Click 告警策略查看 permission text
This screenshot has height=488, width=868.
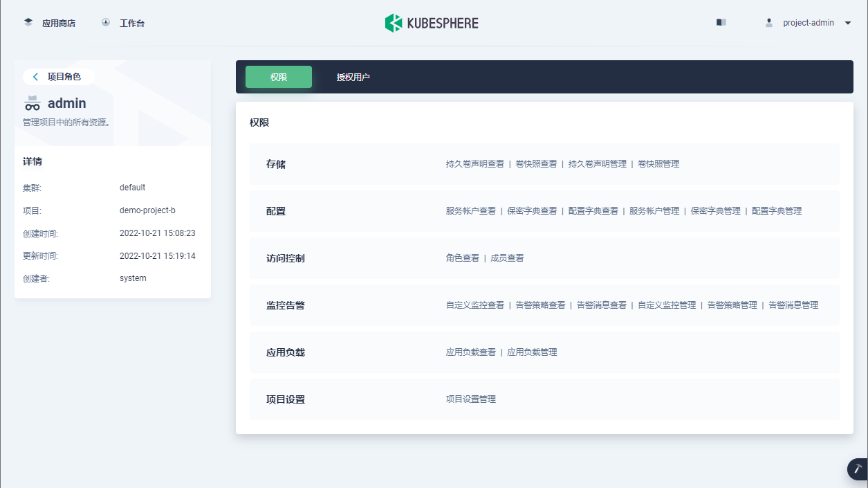click(541, 305)
